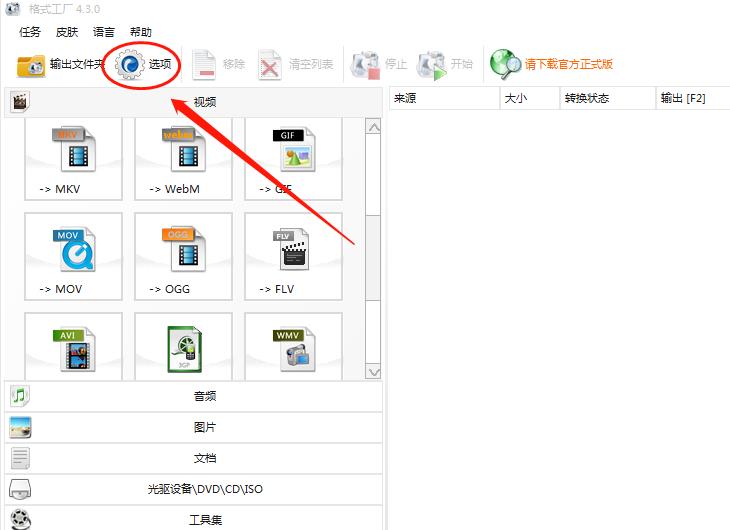Expand the 文档 document section
This screenshot has height=530, width=730.
point(194,458)
